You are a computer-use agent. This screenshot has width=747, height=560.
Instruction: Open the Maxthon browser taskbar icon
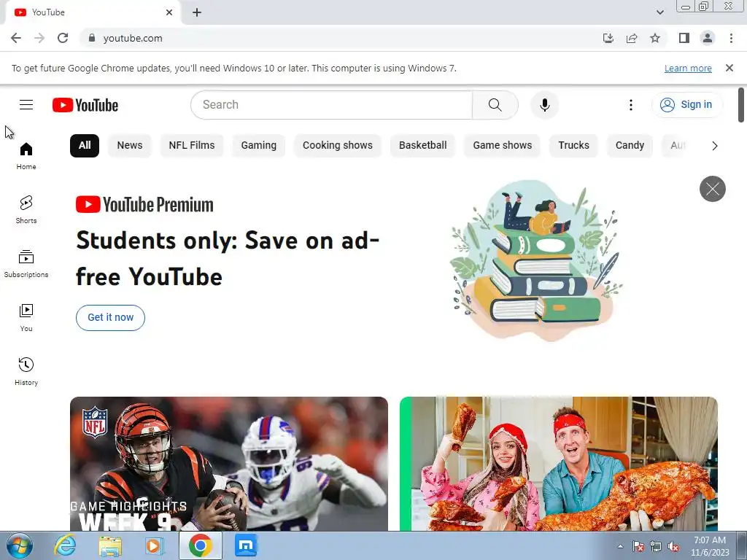[246, 545]
